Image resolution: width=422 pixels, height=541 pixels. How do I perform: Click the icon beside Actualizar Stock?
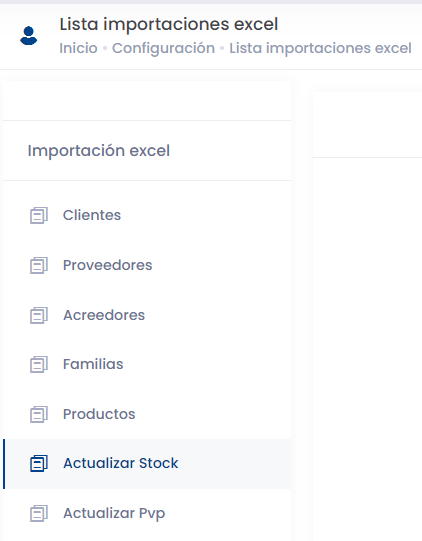click(39, 463)
